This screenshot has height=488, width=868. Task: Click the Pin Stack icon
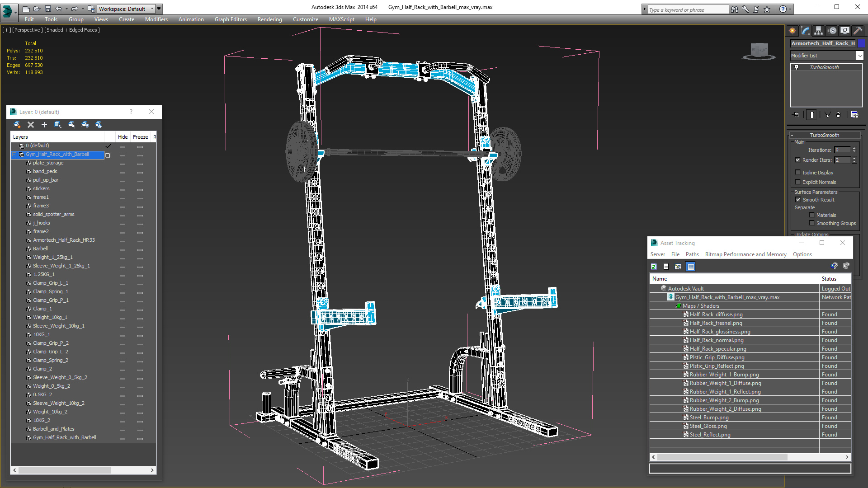tap(797, 115)
